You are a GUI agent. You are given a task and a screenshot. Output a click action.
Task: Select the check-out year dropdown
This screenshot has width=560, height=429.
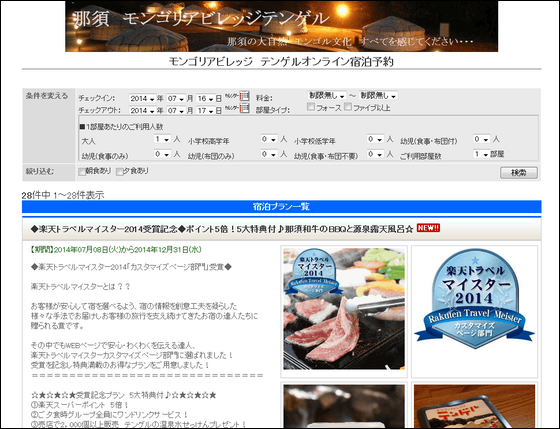click(x=142, y=111)
